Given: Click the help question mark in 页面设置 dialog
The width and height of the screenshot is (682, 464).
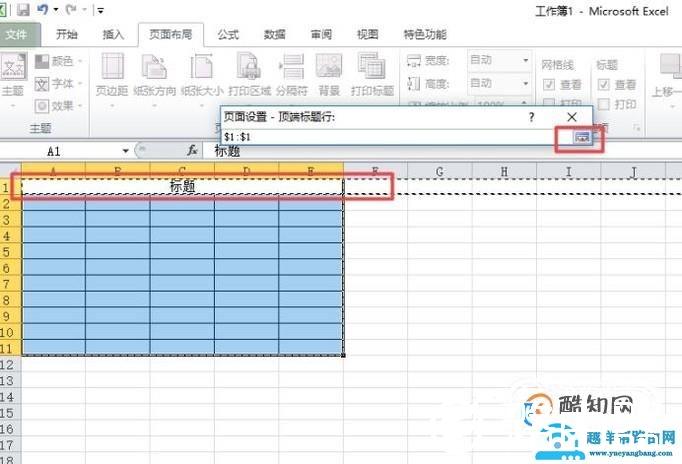Looking at the screenshot, I should click(532, 117).
